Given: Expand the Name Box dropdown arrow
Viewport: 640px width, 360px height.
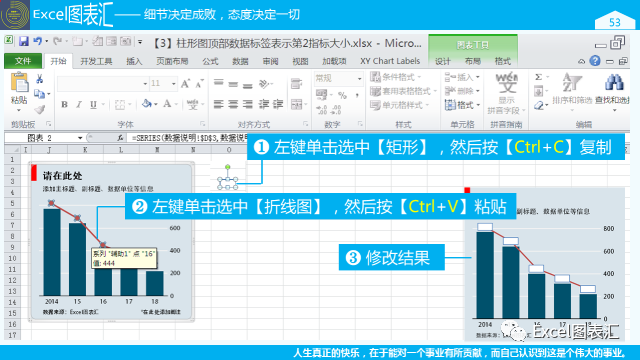Looking at the screenshot, I should point(80,138).
